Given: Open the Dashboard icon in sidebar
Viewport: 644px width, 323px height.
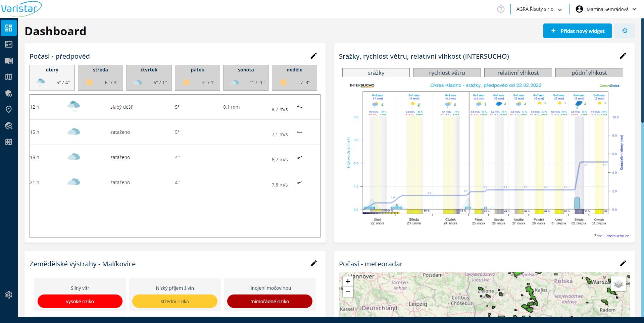Looking at the screenshot, I should [x=9, y=28].
